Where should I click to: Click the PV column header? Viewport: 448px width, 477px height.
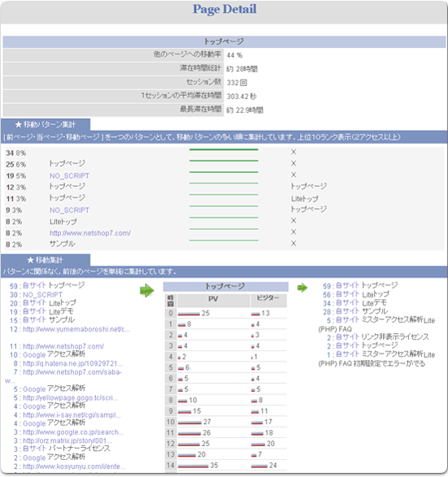[x=213, y=299]
